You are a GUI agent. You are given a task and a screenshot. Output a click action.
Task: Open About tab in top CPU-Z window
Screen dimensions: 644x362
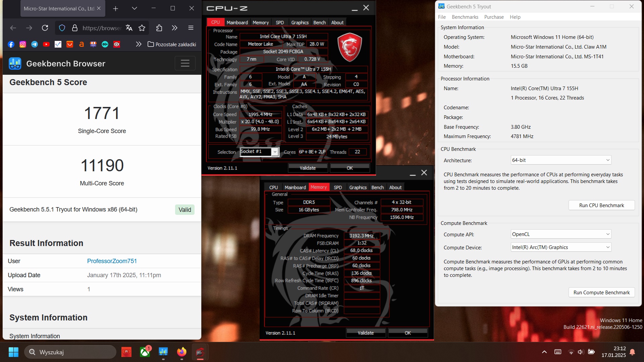[x=337, y=22]
